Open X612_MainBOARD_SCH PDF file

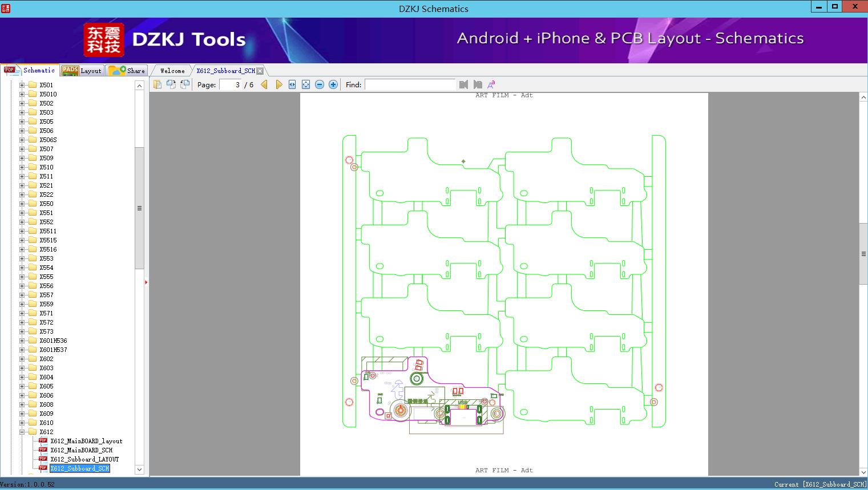[x=82, y=450]
